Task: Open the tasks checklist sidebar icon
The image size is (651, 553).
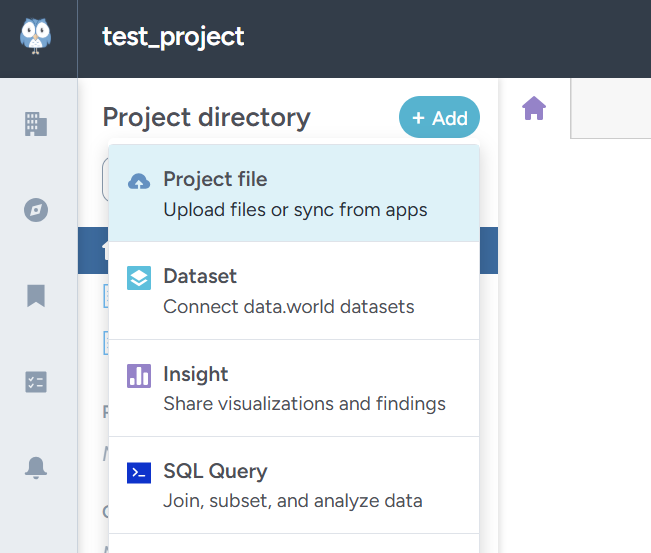Action: pos(36,382)
